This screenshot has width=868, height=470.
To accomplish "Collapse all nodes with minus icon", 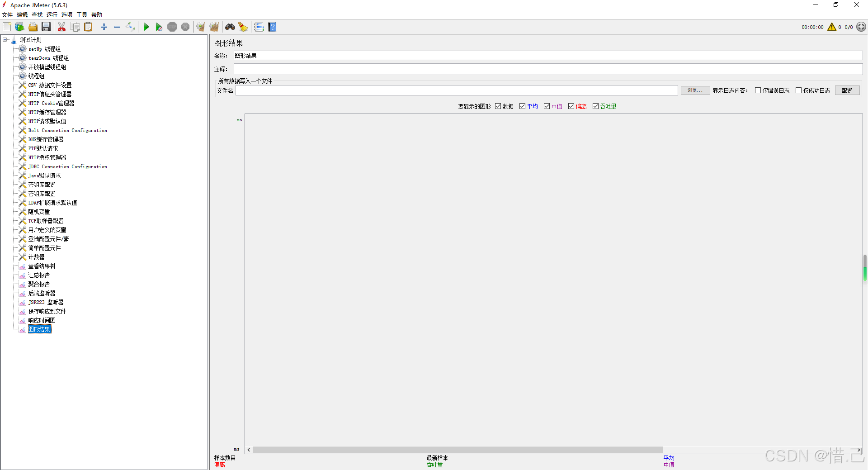I will (117, 27).
